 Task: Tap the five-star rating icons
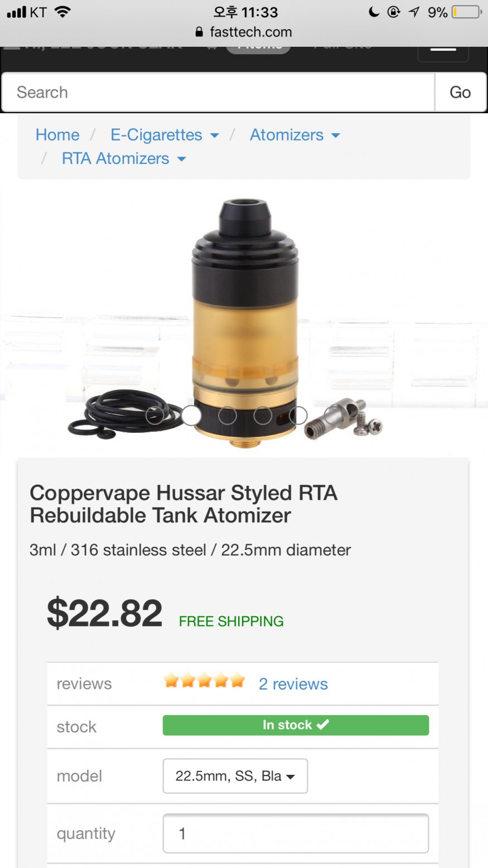coord(204,681)
